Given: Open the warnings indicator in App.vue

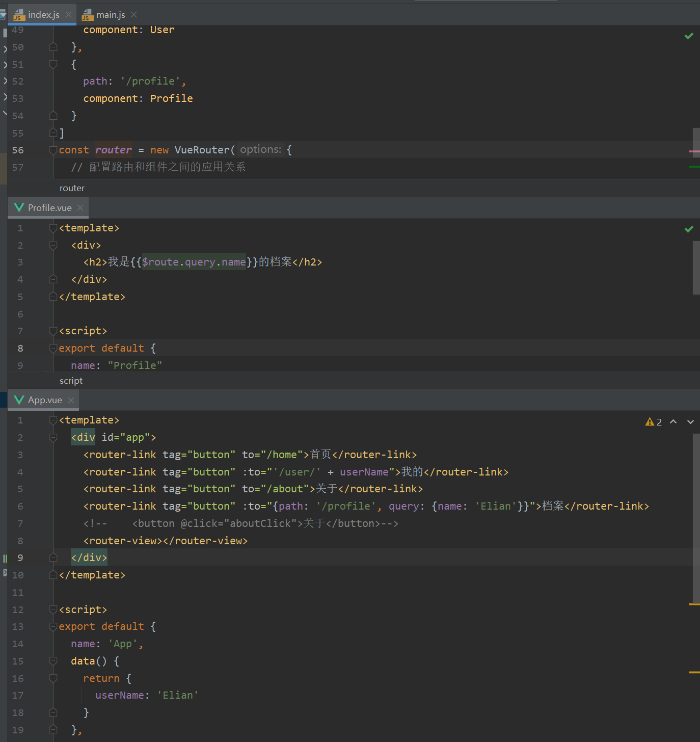Looking at the screenshot, I should click(653, 422).
